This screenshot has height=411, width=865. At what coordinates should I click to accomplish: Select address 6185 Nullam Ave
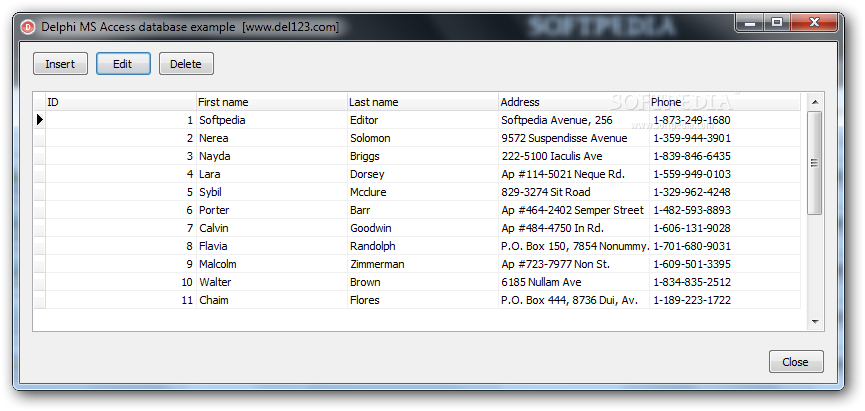(574, 282)
